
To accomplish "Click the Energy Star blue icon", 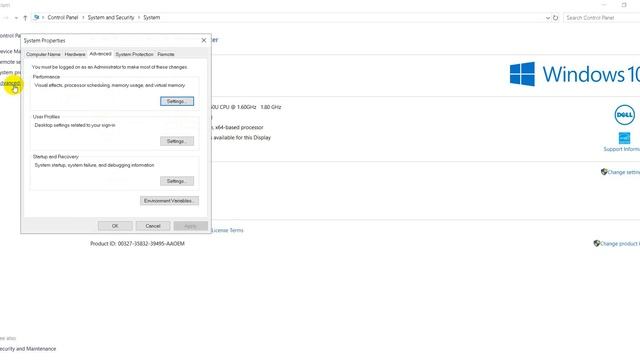I will point(624,138).
